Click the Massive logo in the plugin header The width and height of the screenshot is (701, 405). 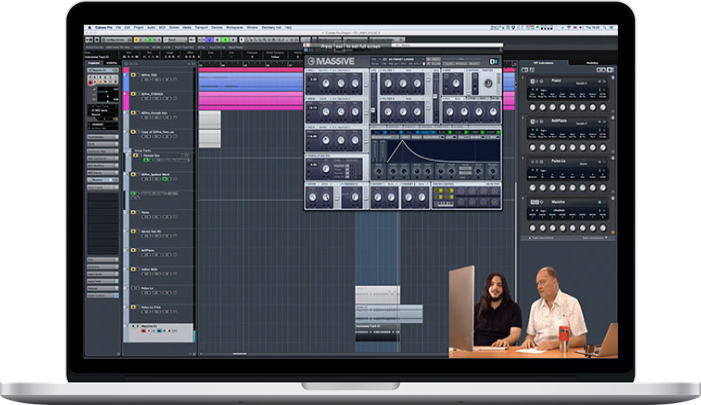click(332, 61)
